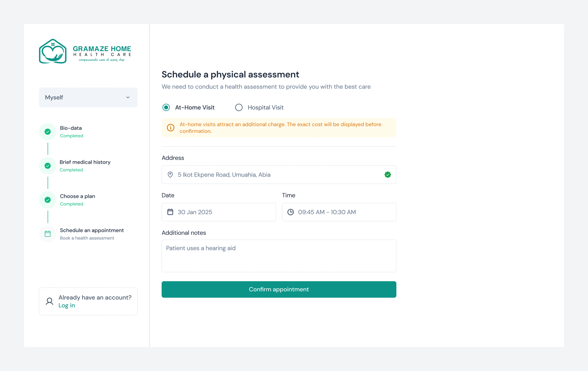588x371 pixels.
Task: Open the Myself dropdown
Action: coord(88,97)
